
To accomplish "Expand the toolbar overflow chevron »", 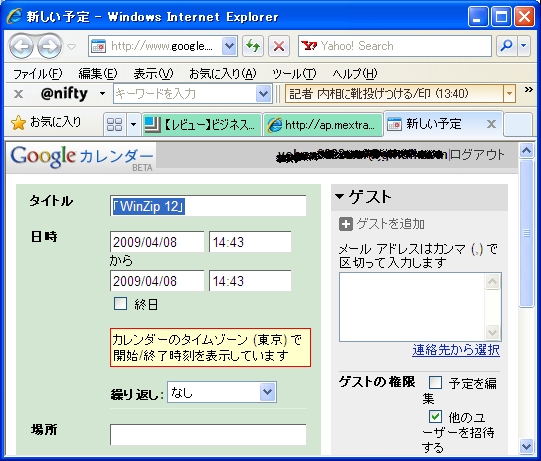I will click(x=529, y=90).
